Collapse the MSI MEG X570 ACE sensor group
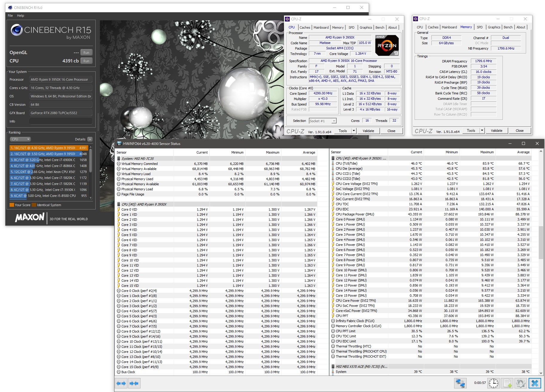This screenshot has height=392, width=545. [x=333, y=367]
